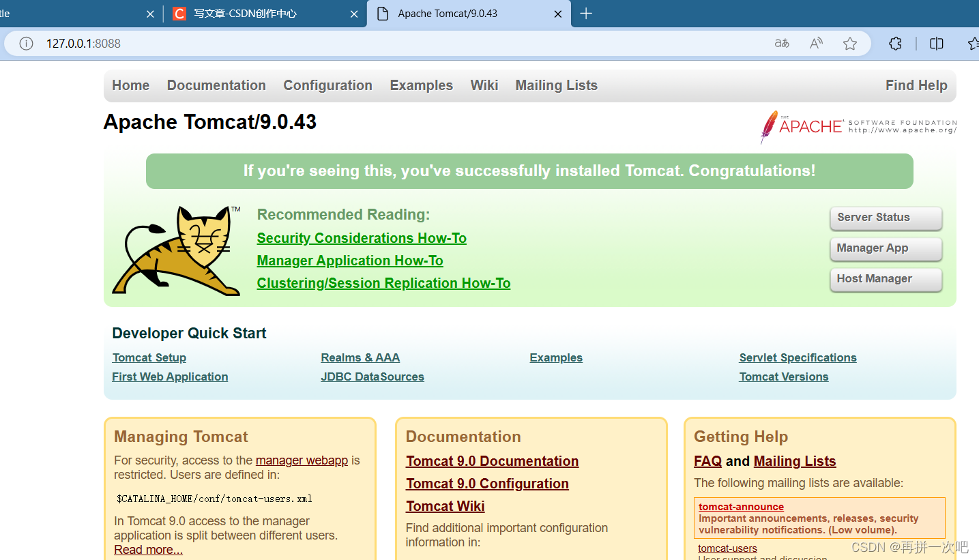Open Manager Application How-To link
979x560 pixels.
point(350,261)
